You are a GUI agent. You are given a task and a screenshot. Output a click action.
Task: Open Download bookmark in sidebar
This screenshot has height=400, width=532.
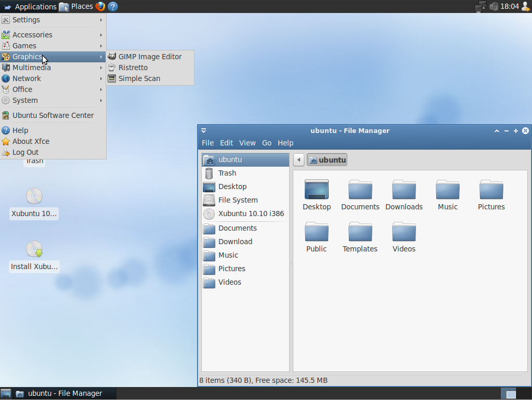(x=245, y=242)
